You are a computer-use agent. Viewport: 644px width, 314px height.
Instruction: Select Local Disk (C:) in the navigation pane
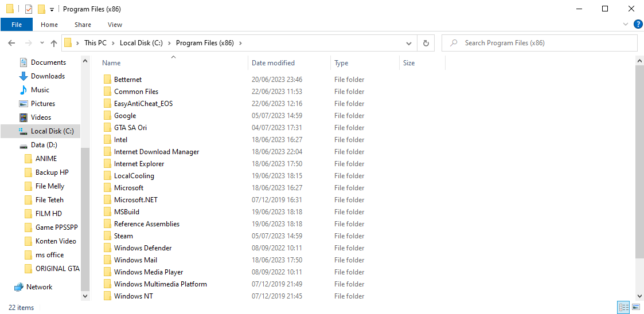click(x=40, y=131)
